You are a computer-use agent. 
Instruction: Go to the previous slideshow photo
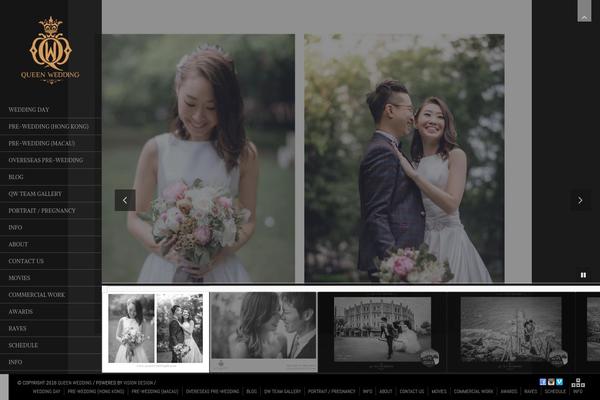coord(125,200)
